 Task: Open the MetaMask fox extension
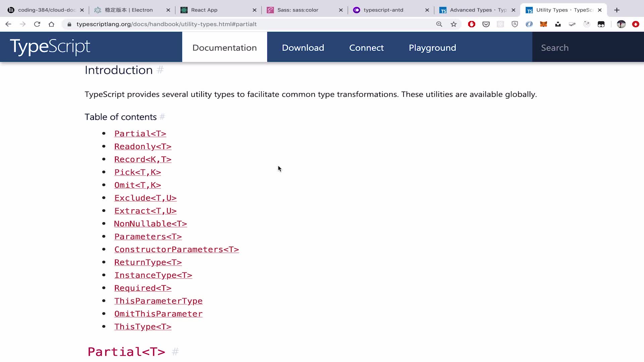pyautogui.click(x=543, y=24)
